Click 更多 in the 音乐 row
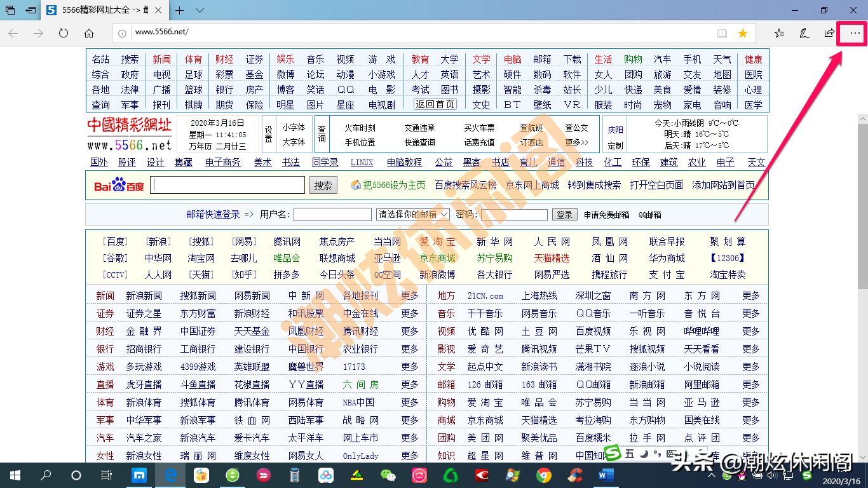The width and height of the screenshot is (868, 488). (751, 313)
